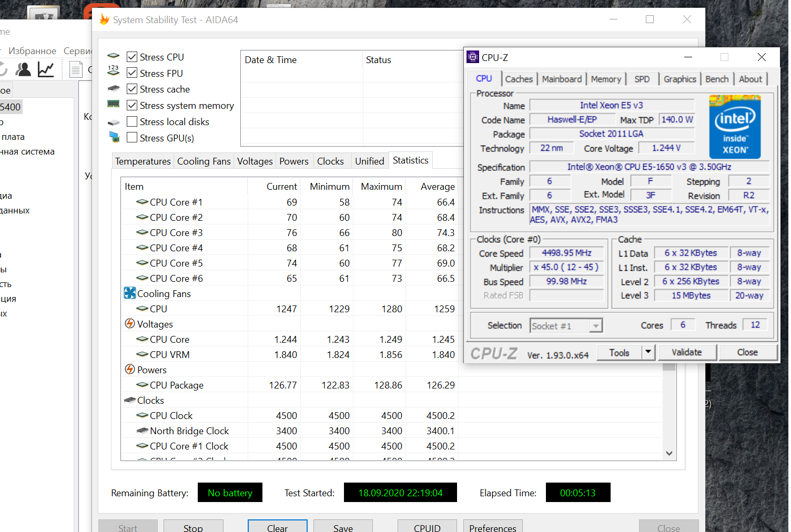Click the report page icon in AIDA64 toolbar
Image resolution: width=791 pixels, height=532 pixels.
tap(76, 69)
